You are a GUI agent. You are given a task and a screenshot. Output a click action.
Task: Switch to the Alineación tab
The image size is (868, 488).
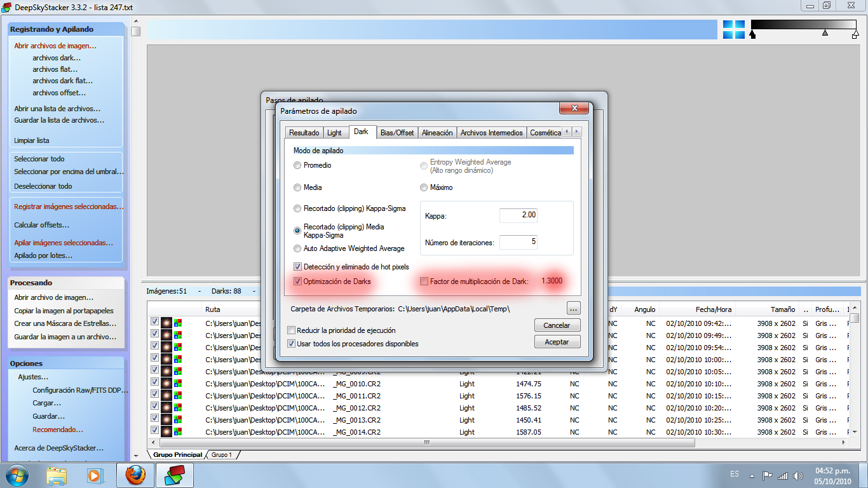(437, 133)
